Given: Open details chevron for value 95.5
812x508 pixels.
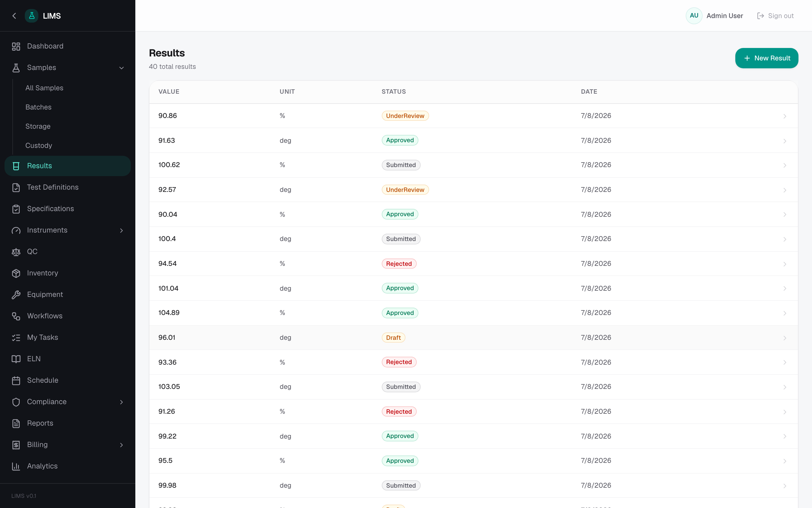Looking at the screenshot, I should pyautogui.click(x=784, y=461).
